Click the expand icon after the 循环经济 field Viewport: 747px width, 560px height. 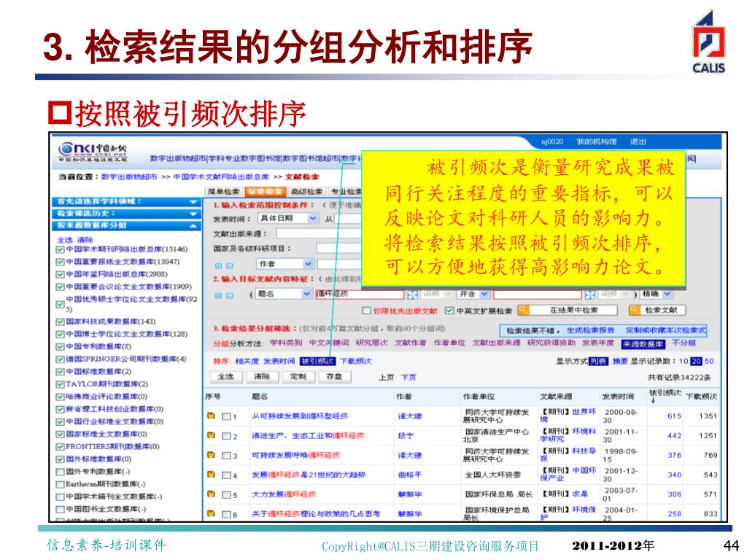[x=413, y=295]
